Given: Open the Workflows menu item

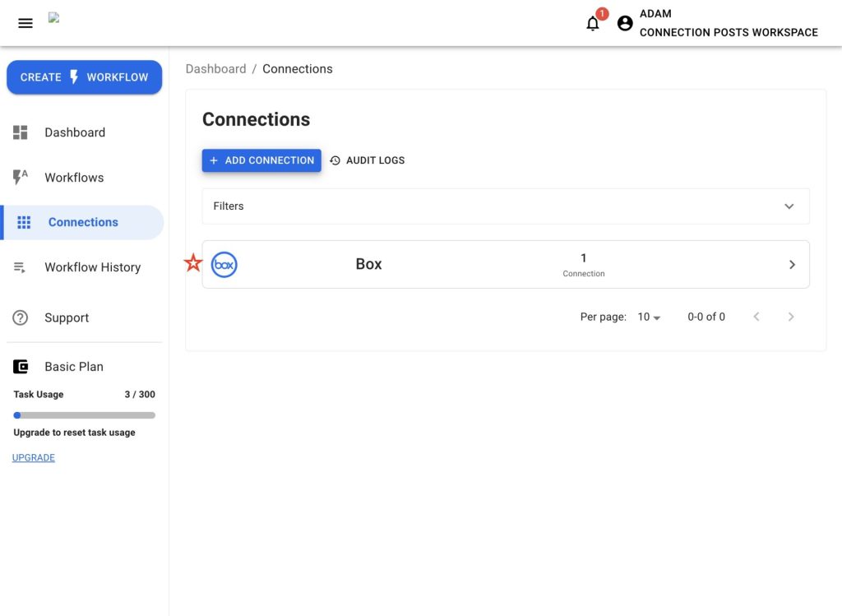Looking at the screenshot, I should (x=83, y=177).
